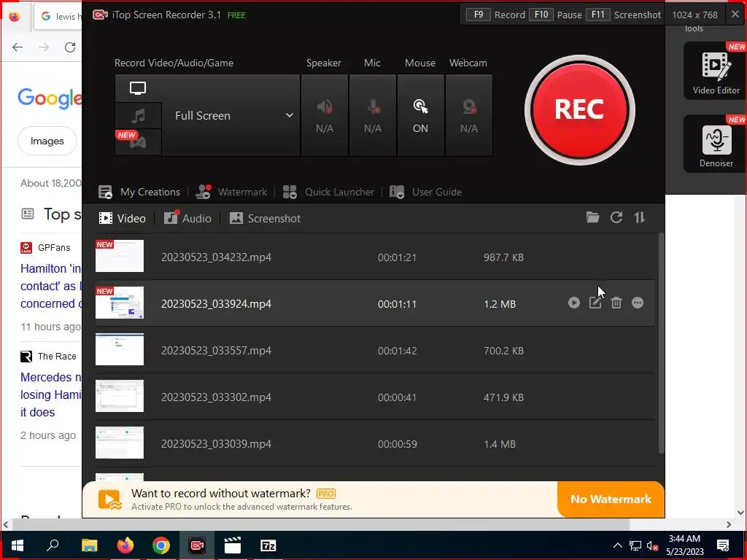Open more options for 20230523_033924.mp4

638,303
